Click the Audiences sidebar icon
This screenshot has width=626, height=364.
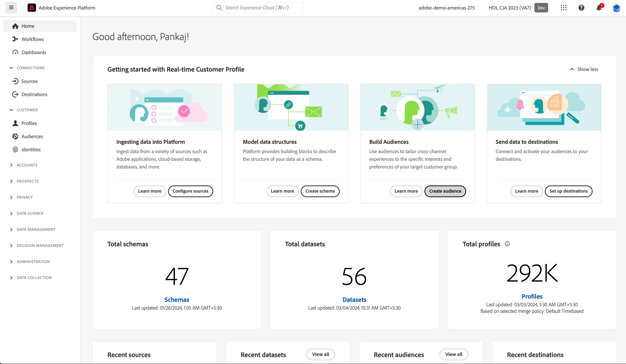[x=15, y=136]
